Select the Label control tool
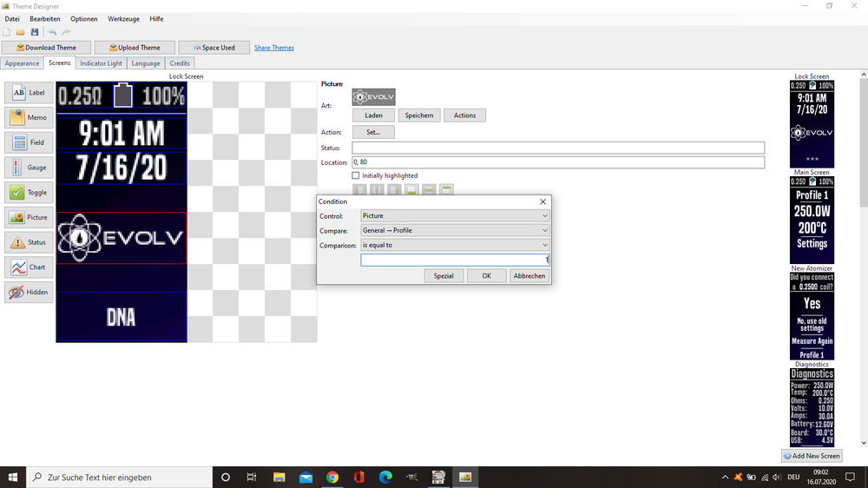This screenshot has width=868, height=488. tap(29, 93)
